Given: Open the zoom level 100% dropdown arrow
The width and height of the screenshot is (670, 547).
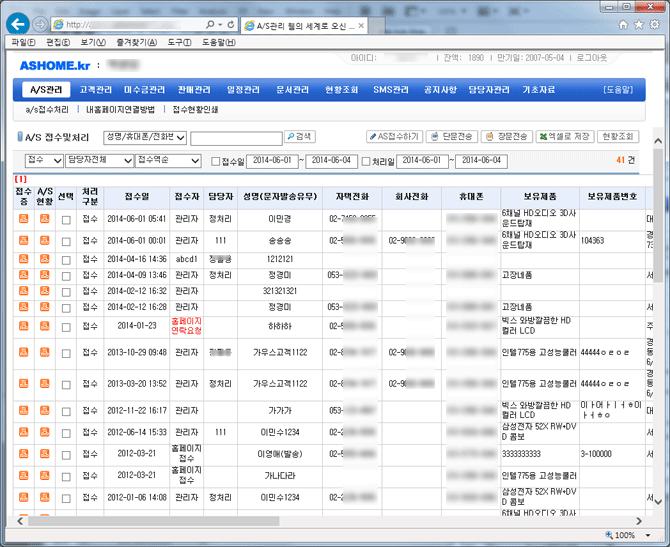Looking at the screenshot, I should 648,535.
